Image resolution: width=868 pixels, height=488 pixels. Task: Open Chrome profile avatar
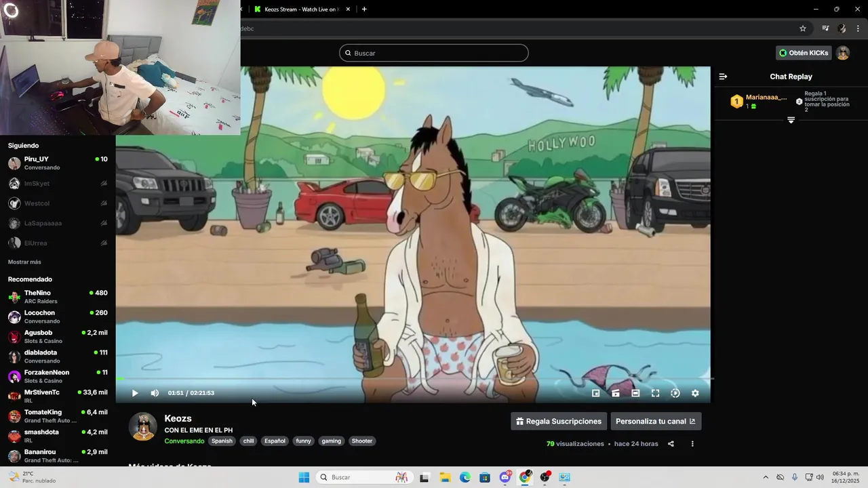842,28
